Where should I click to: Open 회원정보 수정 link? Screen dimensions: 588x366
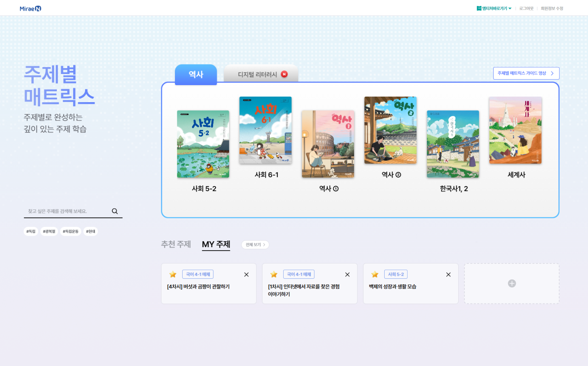(552, 8)
